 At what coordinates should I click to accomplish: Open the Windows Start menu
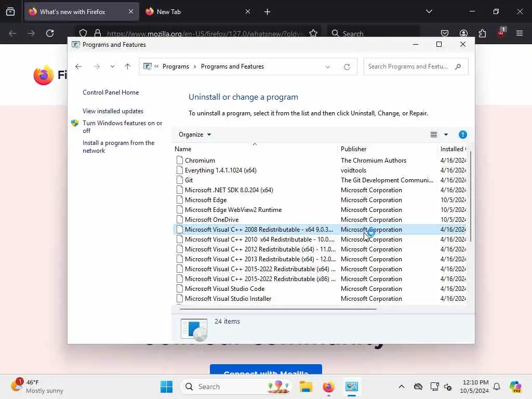tap(166, 387)
